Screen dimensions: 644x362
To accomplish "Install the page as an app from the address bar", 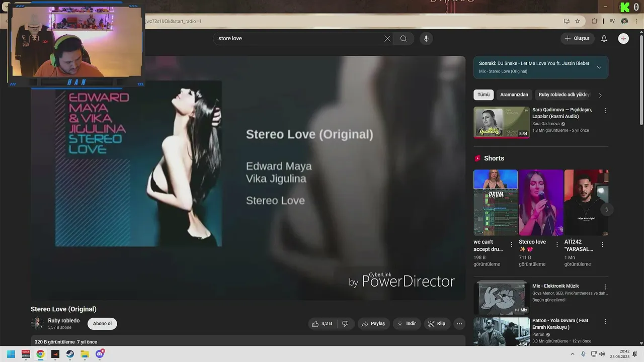I will (x=567, y=21).
